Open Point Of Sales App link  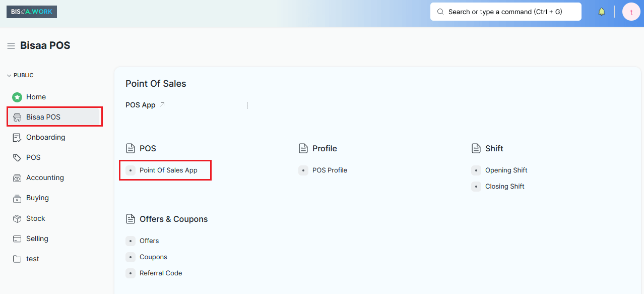(168, 170)
